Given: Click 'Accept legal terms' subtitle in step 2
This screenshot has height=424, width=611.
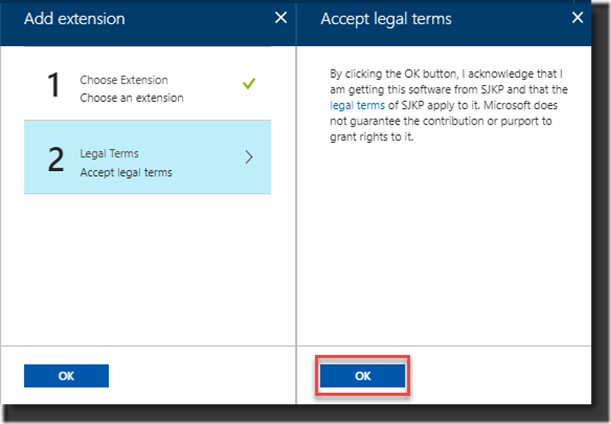Looking at the screenshot, I should pyautogui.click(x=126, y=173).
